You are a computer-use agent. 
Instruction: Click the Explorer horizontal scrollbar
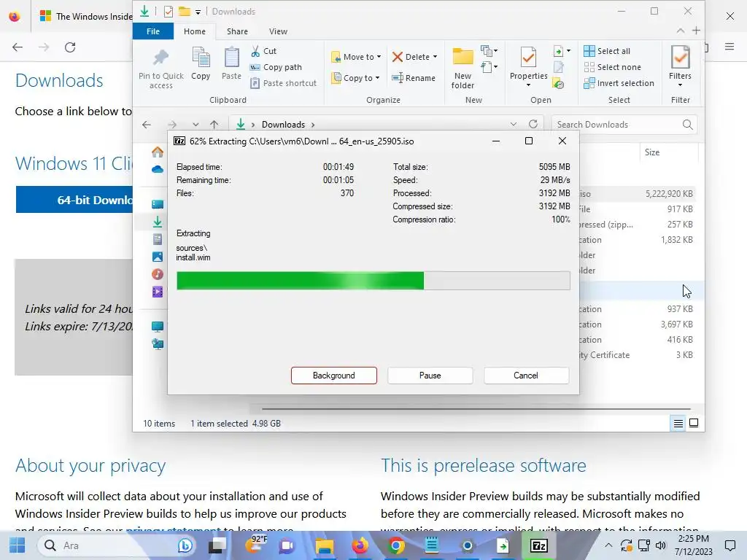[x=476, y=408]
